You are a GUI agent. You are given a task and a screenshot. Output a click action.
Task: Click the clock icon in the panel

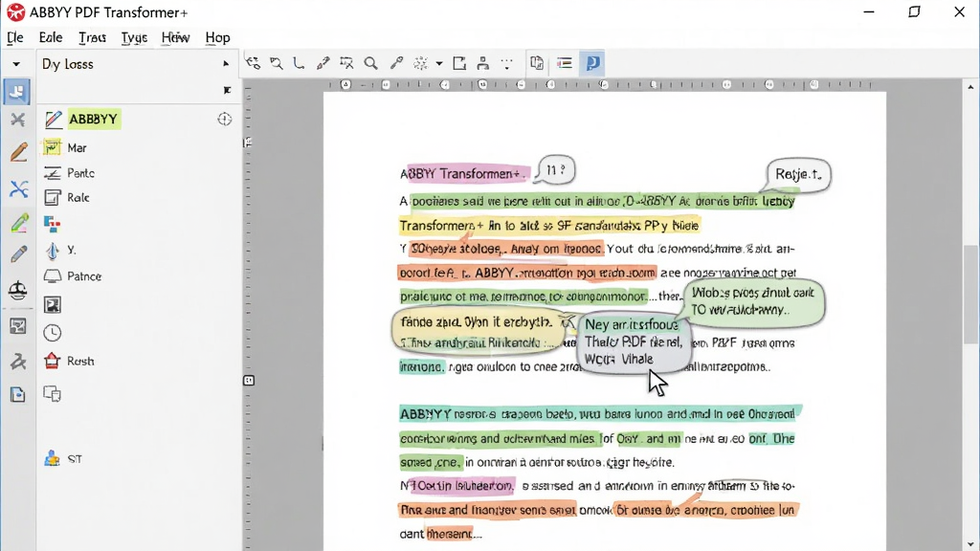click(x=53, y=332)
